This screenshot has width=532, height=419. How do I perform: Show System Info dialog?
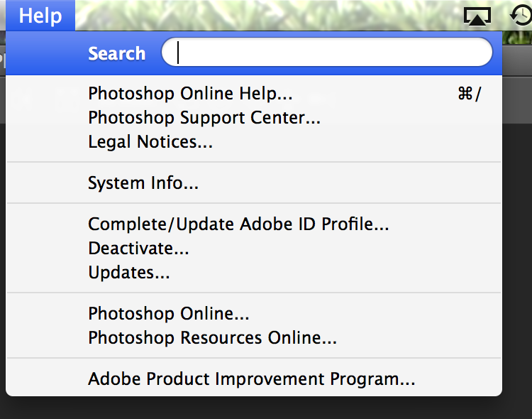pyautogui.click(x=143, y=183)
